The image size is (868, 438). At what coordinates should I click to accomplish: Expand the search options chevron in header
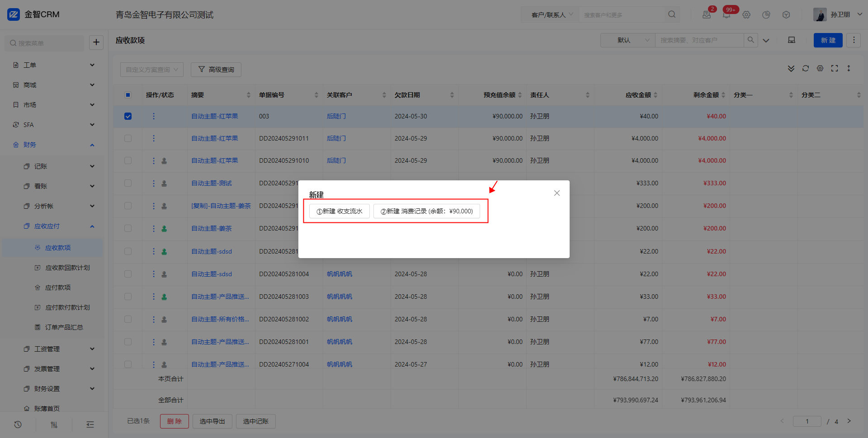coord(766,40)
